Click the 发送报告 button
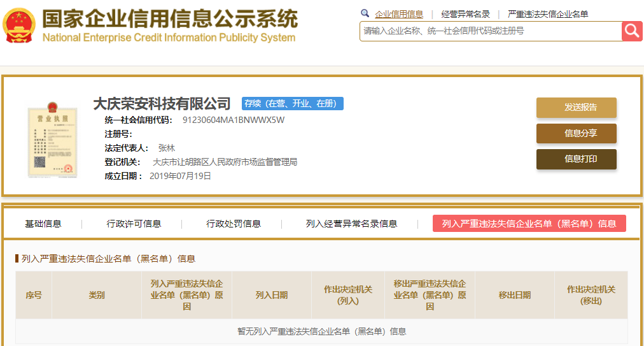The width and height of the screenshot is (644, 346). click(x=577, y=108)
